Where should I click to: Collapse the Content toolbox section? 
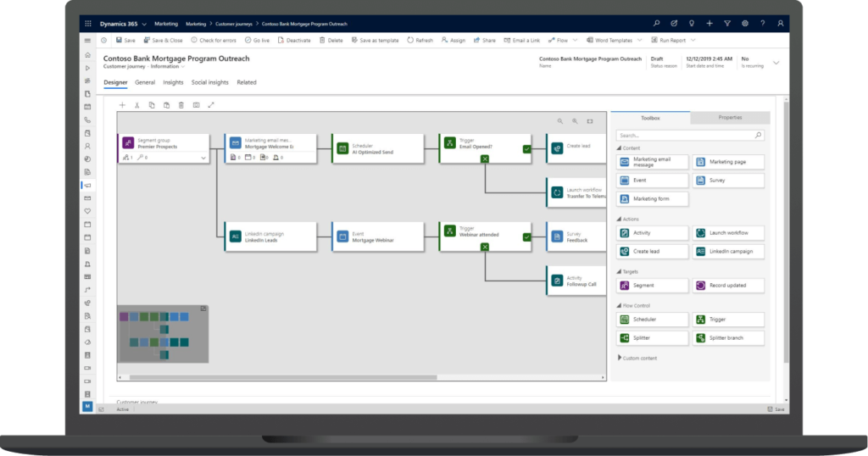coord(619,148)
